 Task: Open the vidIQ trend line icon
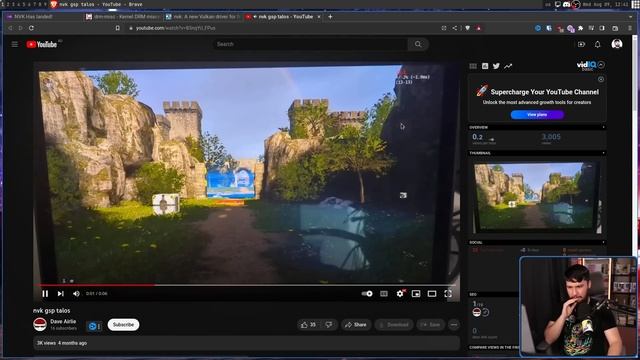coord(508,66)
